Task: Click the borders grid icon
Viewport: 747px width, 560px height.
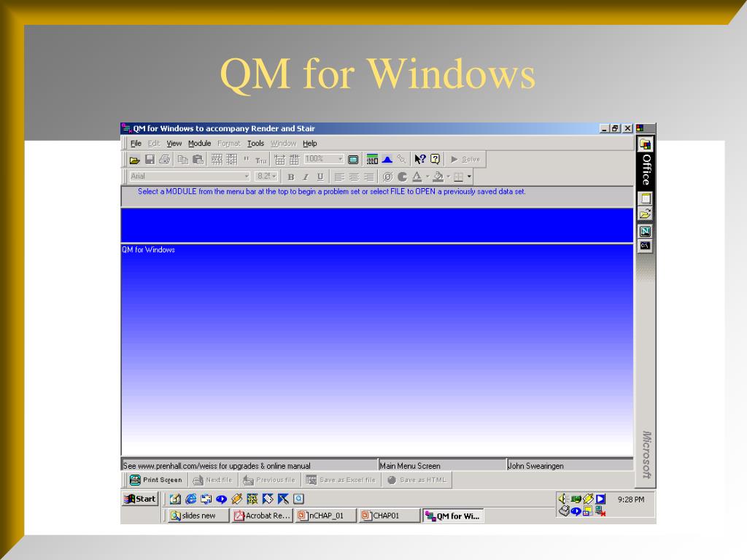Action: (459, 177)
